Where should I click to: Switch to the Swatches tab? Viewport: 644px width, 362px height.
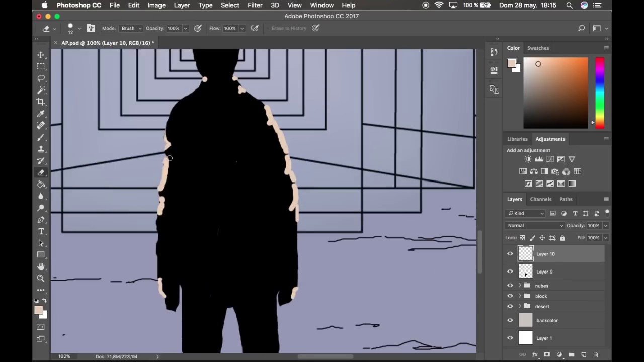(x=538, y=48)
